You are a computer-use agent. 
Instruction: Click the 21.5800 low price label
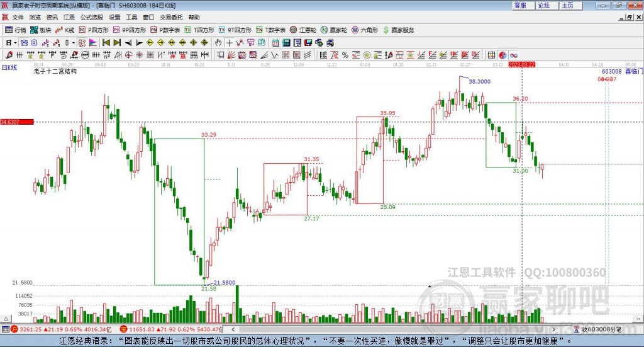tap(225, 283)
